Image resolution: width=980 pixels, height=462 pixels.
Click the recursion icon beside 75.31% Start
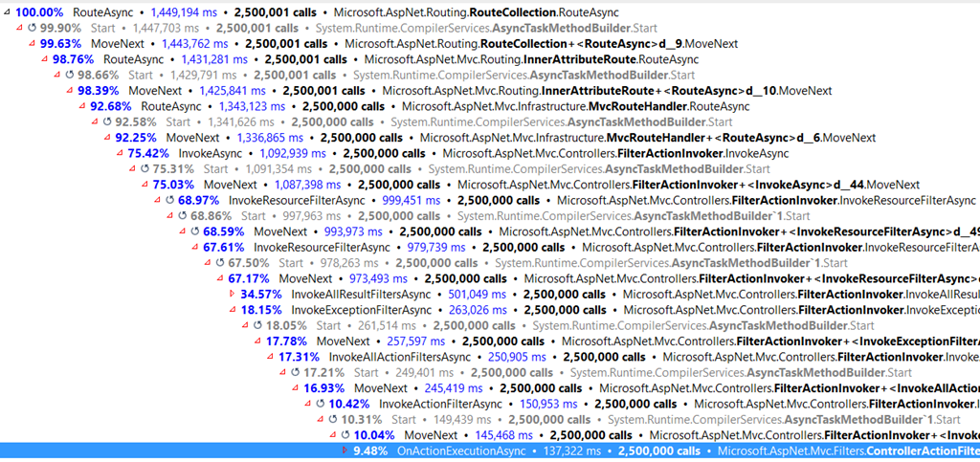[145, 169]
